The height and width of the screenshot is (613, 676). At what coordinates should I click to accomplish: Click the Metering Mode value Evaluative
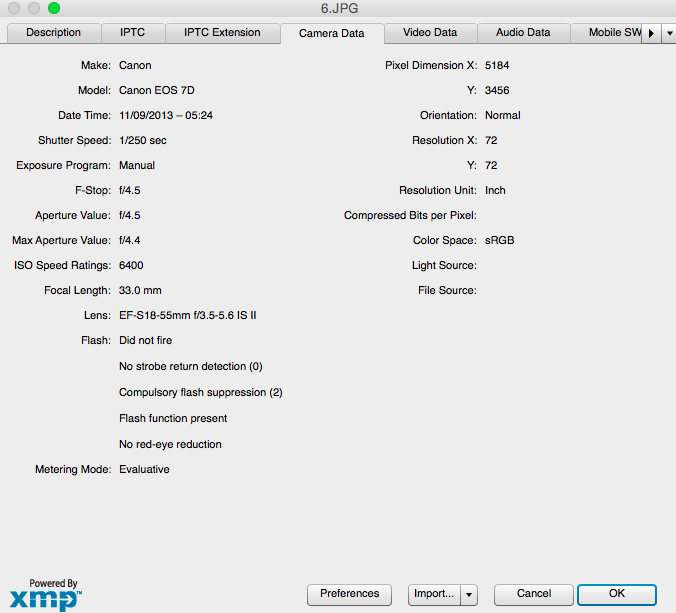coord(144,469)
